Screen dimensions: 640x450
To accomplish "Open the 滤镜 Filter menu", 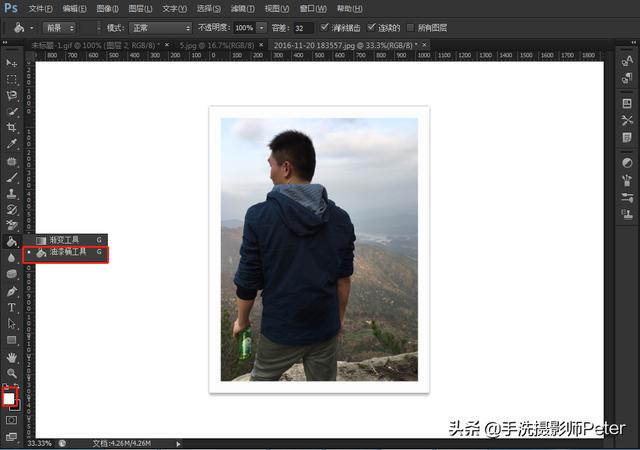I will (238, 8).
